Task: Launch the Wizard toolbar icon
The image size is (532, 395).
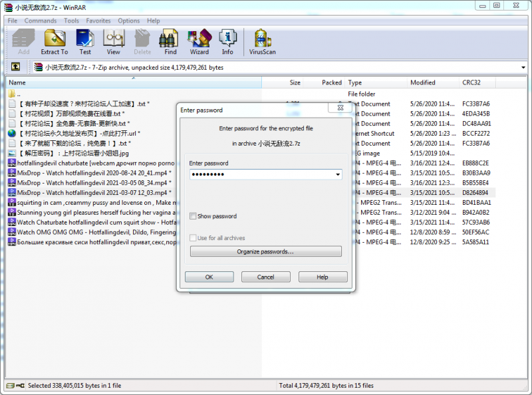Action: (199, 41)
